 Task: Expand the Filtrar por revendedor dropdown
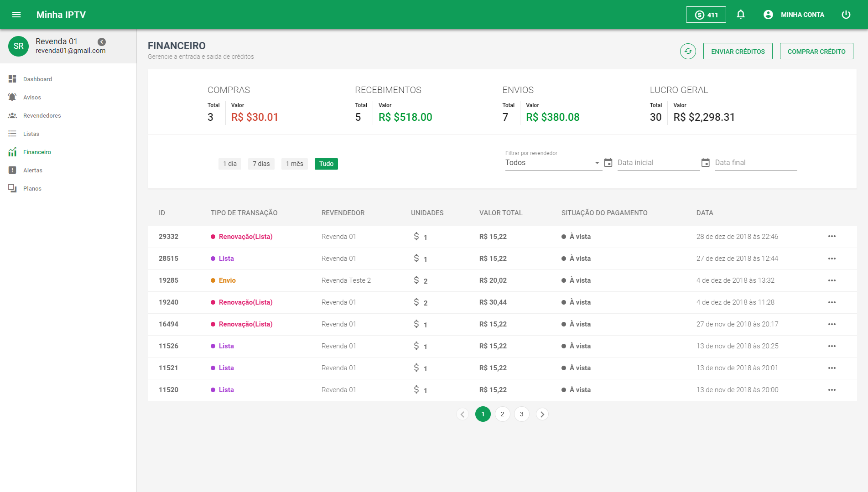553,163
